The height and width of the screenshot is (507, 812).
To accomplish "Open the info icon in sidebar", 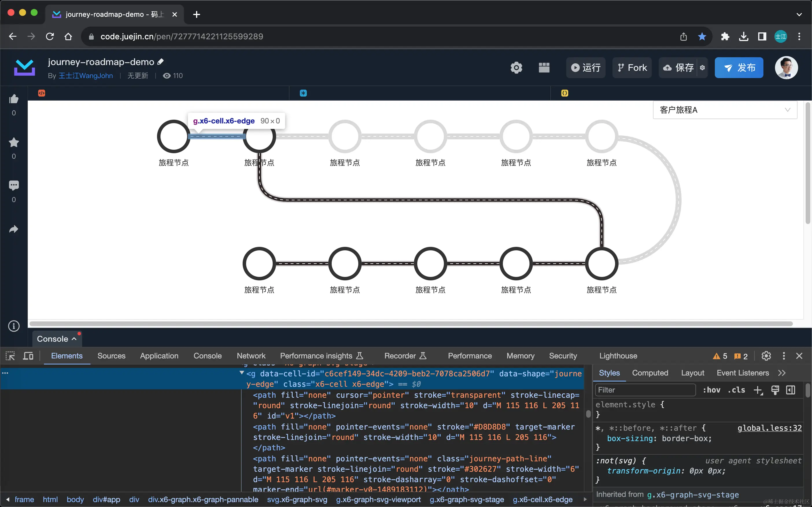I will click(x=14, y=326).
